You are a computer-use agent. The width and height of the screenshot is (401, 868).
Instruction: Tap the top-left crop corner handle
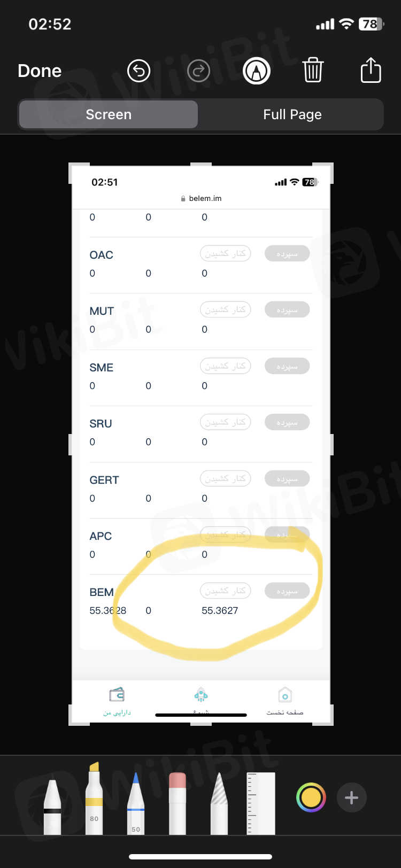point(72,166)
